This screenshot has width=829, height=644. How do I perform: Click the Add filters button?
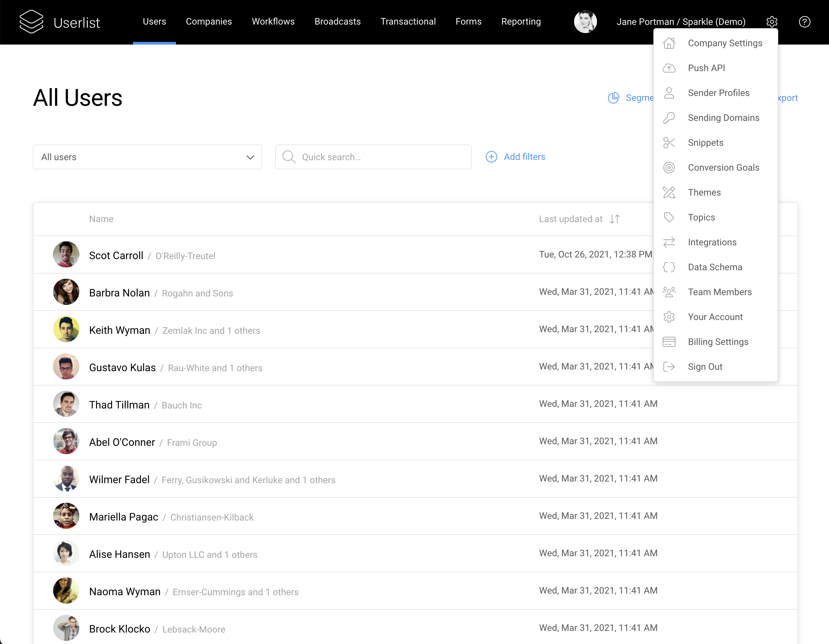[515, 157]
